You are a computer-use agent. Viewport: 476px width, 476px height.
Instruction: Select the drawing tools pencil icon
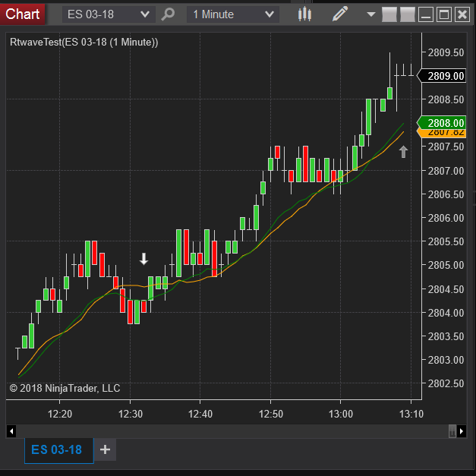340,14
